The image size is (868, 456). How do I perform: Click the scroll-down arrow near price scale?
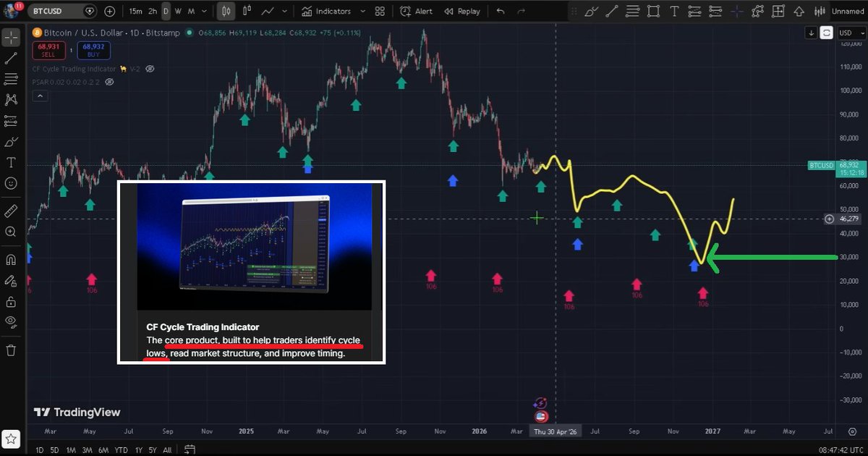[x=811, y=33]
